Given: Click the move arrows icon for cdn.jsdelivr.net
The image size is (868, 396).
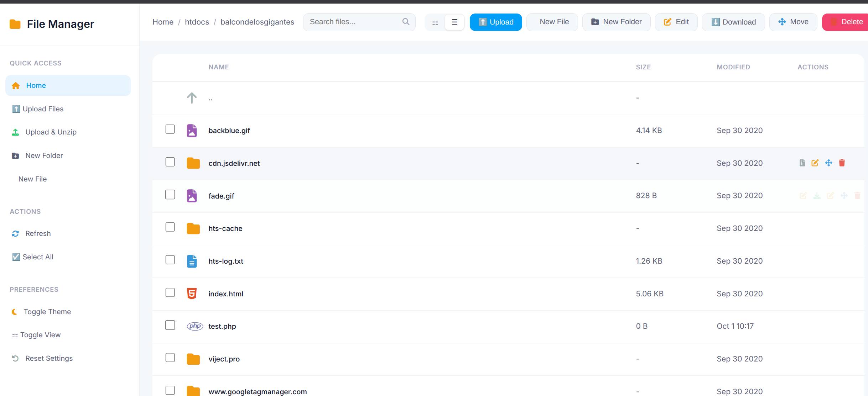Looking at the screenshot, I should click(829, 163).
